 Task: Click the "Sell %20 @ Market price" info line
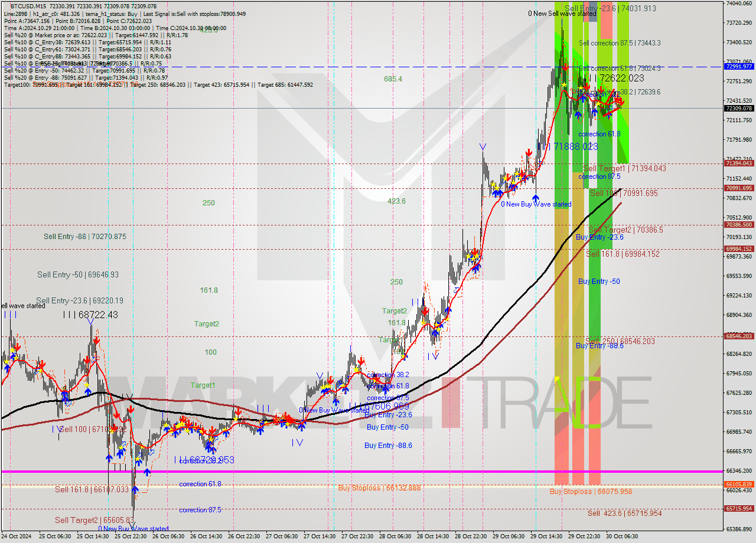pos(96,35)
